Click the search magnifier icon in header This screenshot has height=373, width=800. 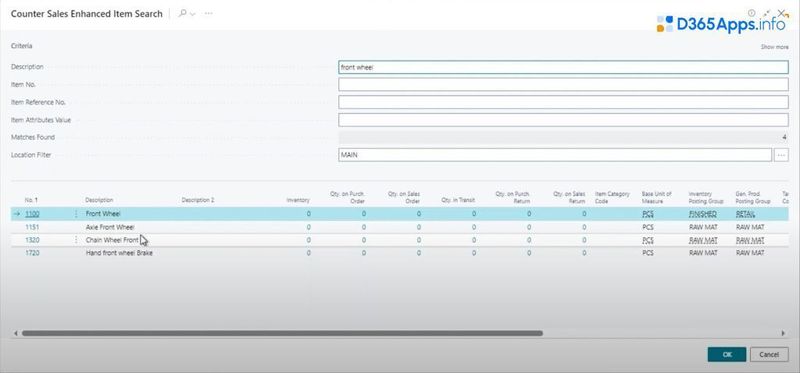click(182, 14)
